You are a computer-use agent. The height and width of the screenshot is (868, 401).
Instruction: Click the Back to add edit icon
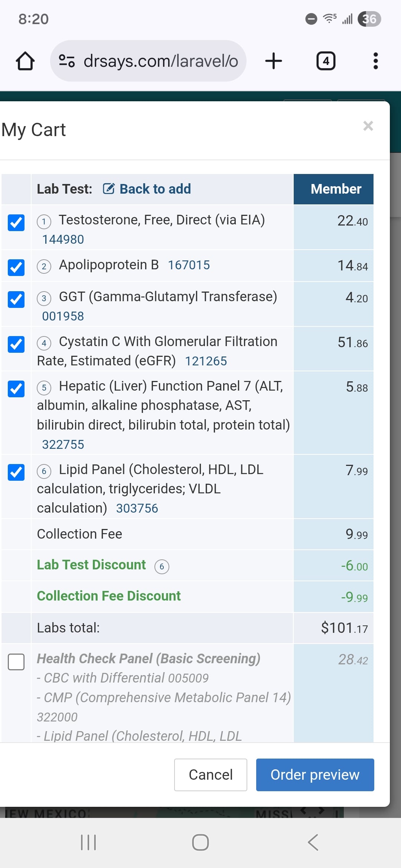coord(109,189)
